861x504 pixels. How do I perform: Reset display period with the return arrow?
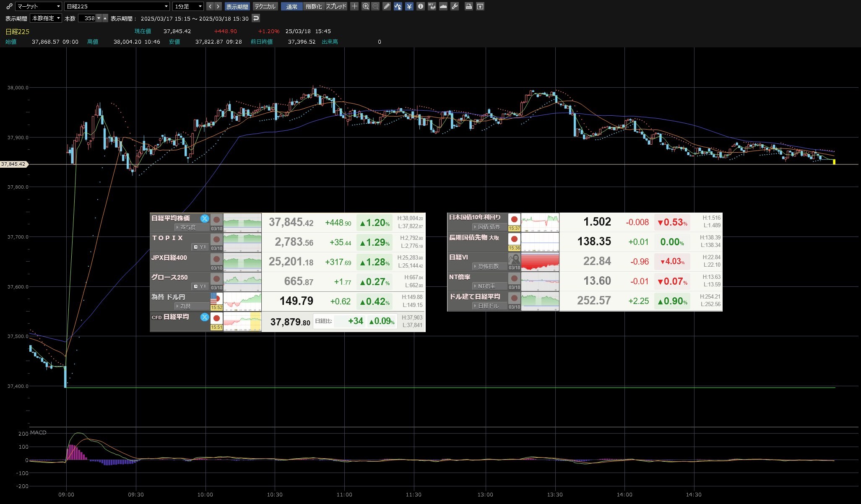pos(256,18)
